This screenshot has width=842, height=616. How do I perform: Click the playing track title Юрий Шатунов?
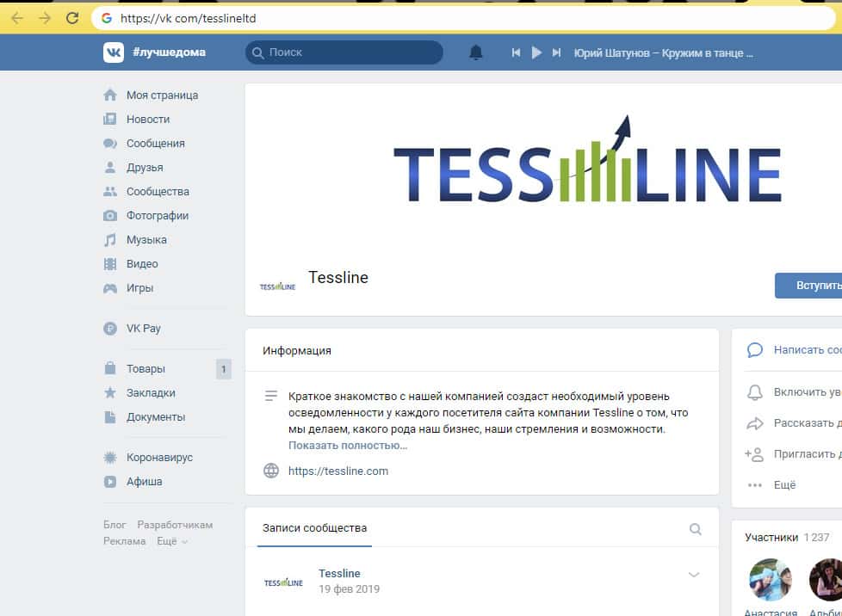pos(663,53)
